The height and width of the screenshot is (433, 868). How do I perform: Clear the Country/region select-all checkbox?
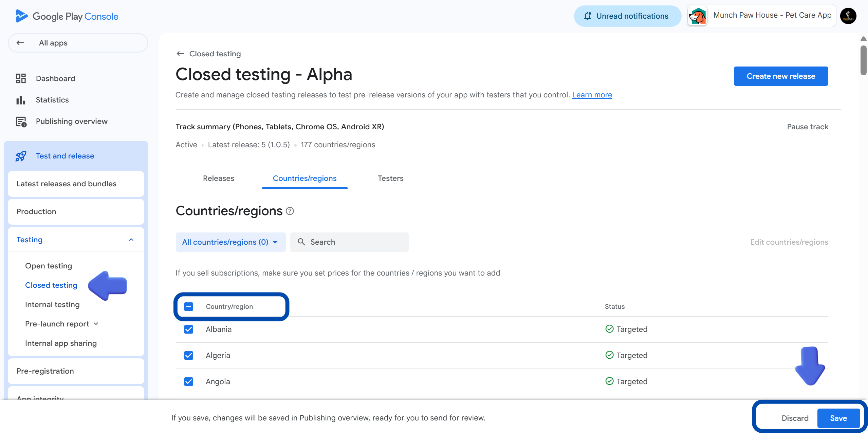[x=188, y=306]
